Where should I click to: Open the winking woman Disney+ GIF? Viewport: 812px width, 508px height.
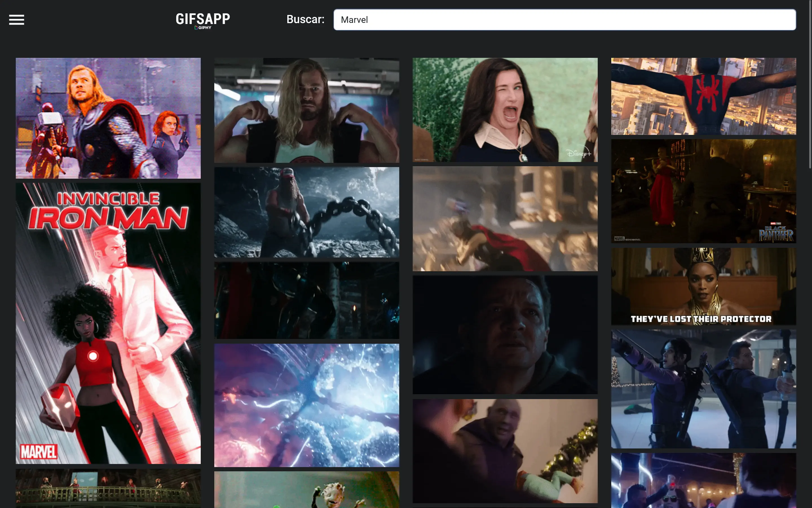tap(505, 110)
